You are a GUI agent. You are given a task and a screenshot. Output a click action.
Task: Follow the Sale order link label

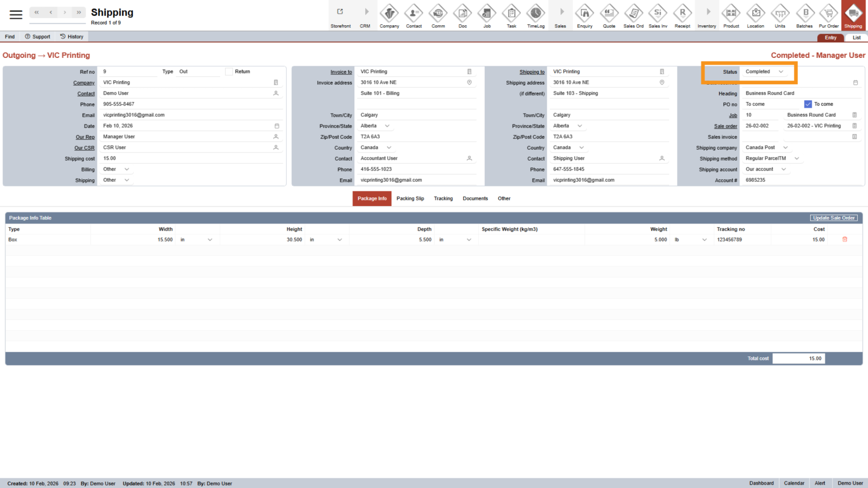[725, 127]
